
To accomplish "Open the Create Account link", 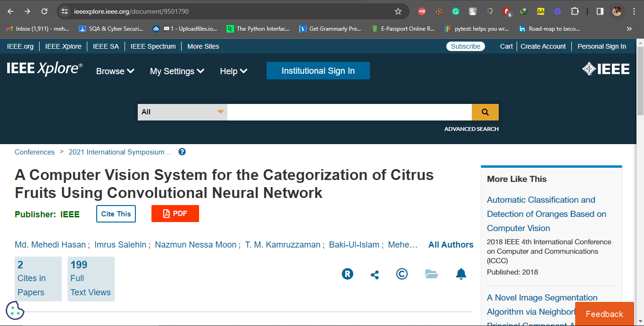I will (543, 46).
